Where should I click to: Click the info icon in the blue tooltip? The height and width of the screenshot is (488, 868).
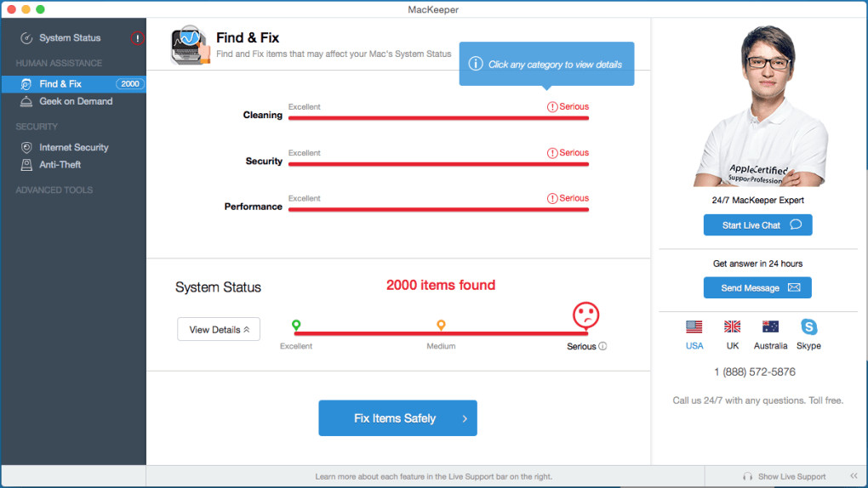tap(476, 64)
